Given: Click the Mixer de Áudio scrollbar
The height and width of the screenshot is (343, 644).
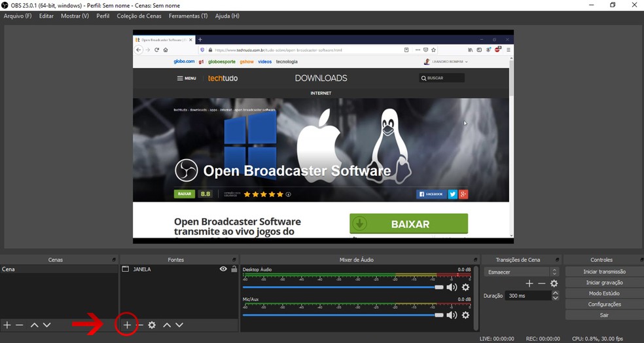Looking at the screenshot, I should point(476,297).
